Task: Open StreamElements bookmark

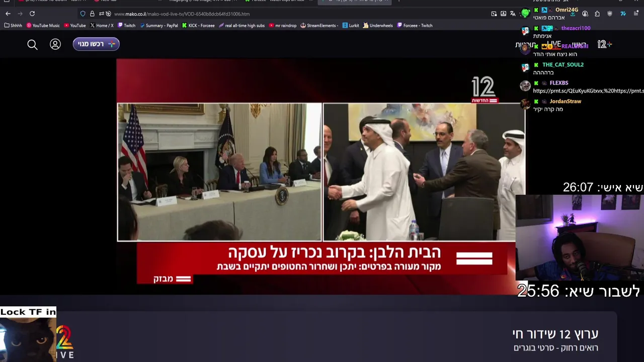Action: point(319,25)
